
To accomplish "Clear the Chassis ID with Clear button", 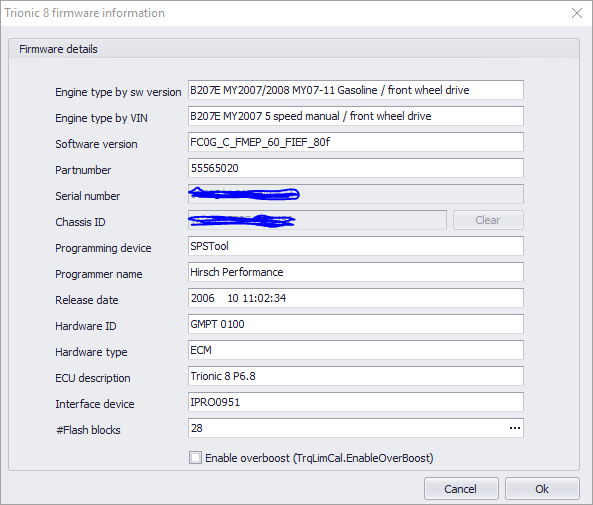I will coord(488,220).
